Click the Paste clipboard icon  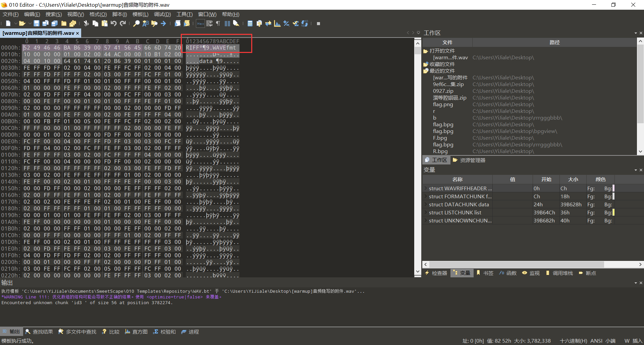(x=105, y=23)
